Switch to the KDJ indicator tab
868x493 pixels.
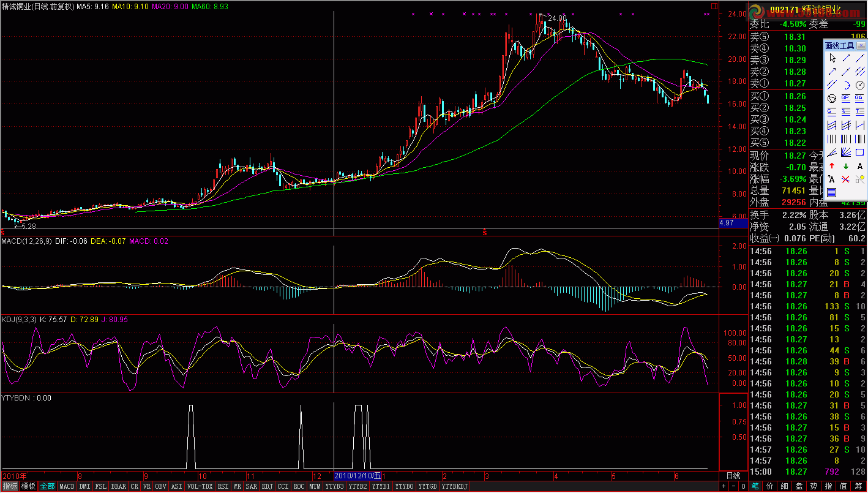[268, 486]
